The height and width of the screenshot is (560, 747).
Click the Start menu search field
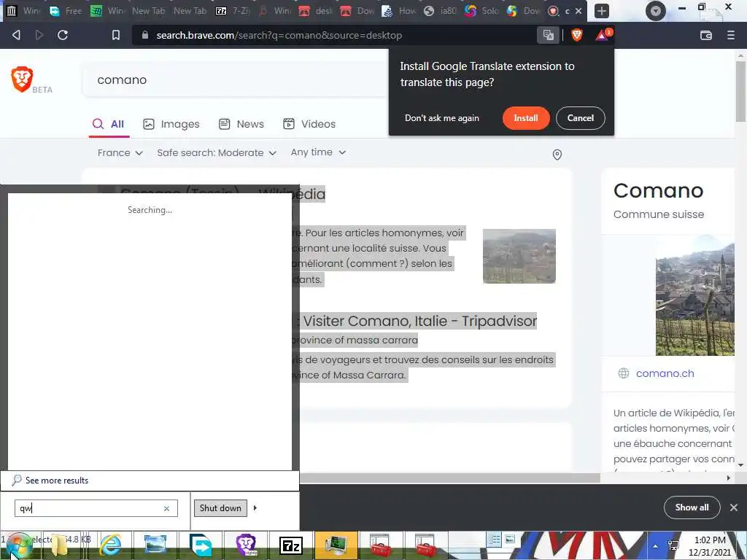96,508
